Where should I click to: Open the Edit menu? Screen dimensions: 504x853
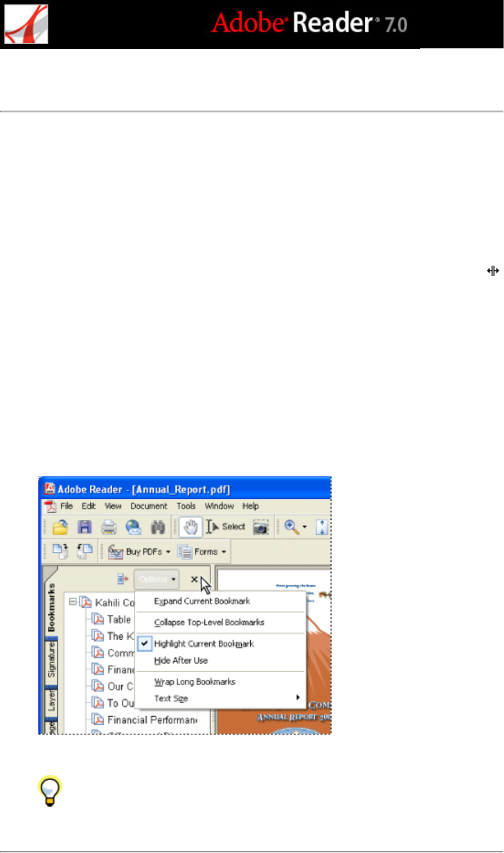click(x=88, y=506)
